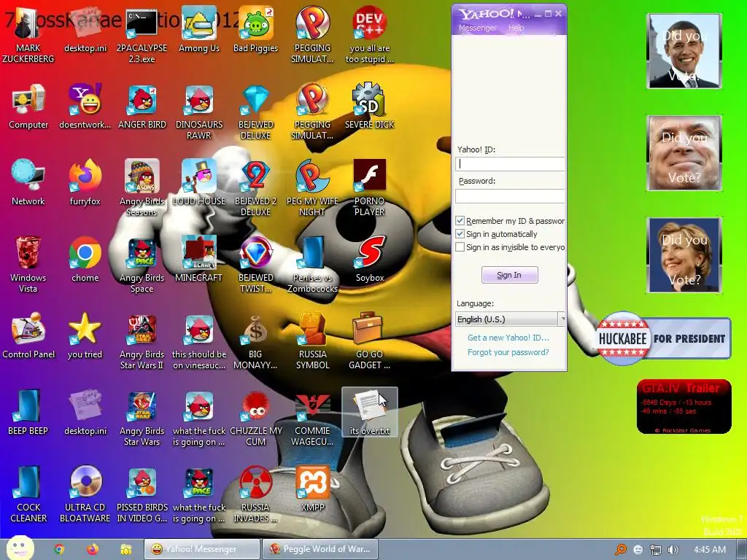The image size is (747, 560).
Task: Select the DINOSAURS RAWR icon
Action: [x=198, y=112]
